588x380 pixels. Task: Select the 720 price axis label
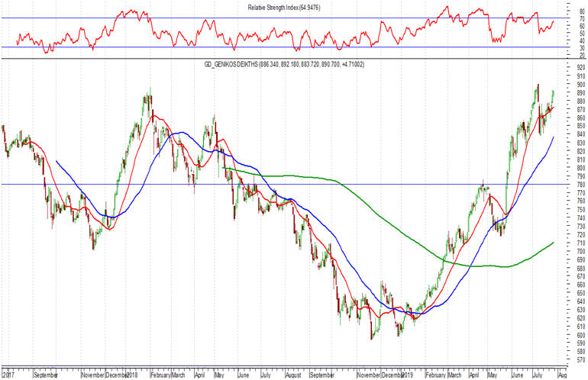581,234
